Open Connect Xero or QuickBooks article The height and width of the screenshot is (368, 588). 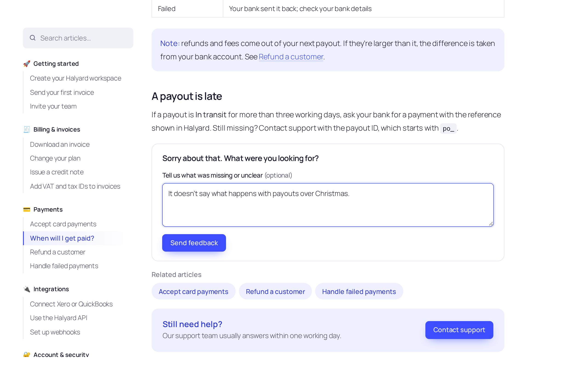(x=71, y=304)
